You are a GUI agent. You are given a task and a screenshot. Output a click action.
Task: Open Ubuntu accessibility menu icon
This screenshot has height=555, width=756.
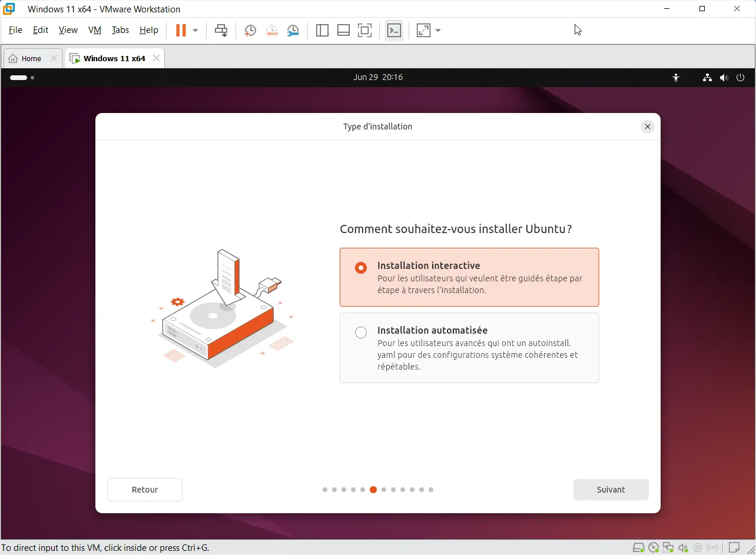676,78
